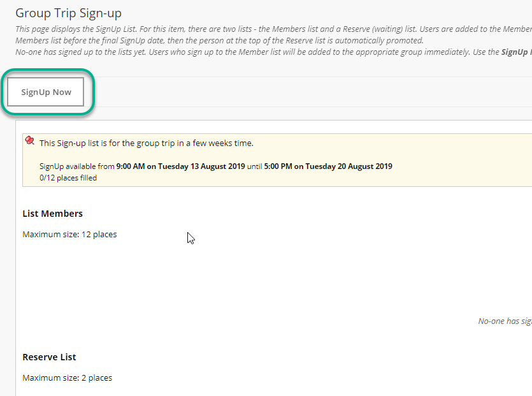Image resolution: width=532 pixels, height=396 pixels.
Task: Click empty space in the SignUp Now action bar
Action: point(305,92)
